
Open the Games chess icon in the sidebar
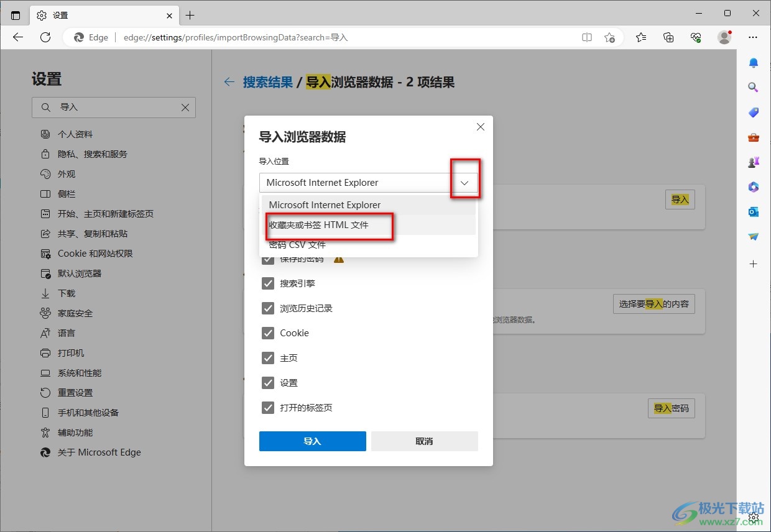(754, 162)
